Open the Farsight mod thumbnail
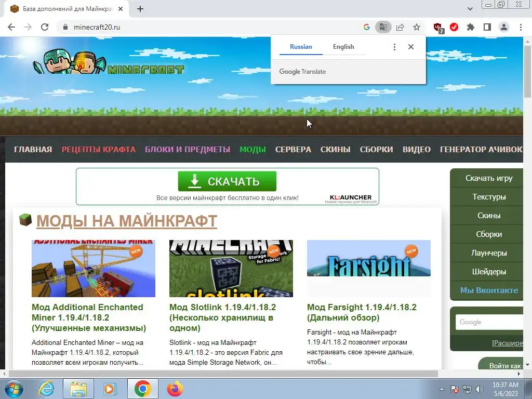 coord(369,258)
